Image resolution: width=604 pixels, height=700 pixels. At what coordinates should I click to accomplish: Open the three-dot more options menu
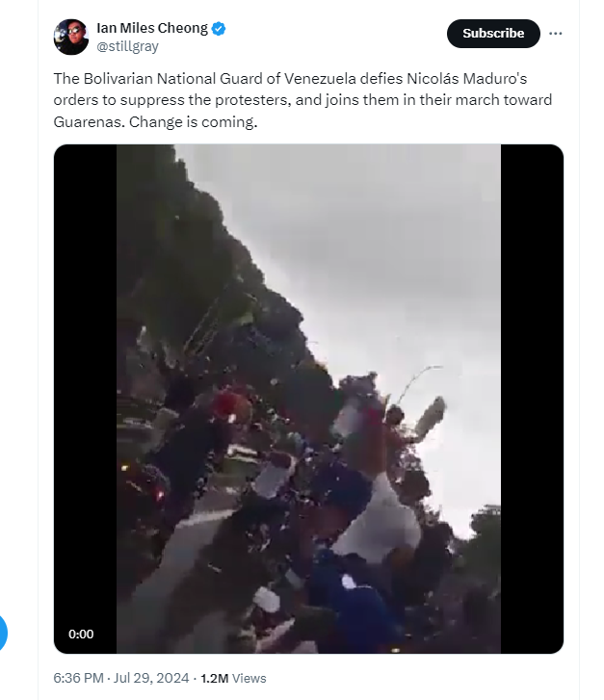coord(555,34)
